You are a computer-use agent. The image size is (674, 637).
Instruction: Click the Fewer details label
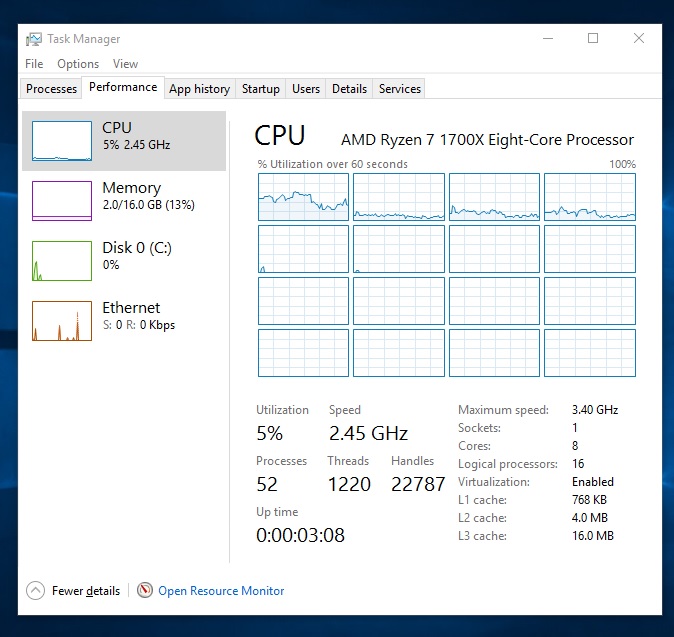(86, 591)
